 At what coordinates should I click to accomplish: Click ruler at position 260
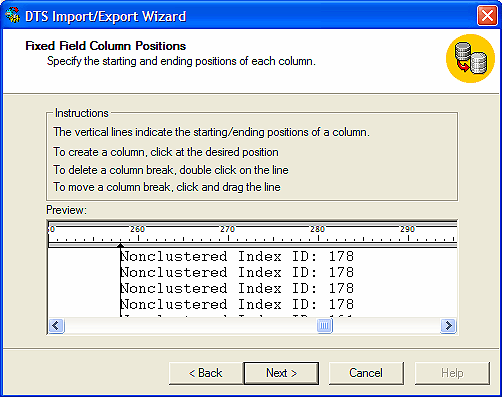pos(138,229)
